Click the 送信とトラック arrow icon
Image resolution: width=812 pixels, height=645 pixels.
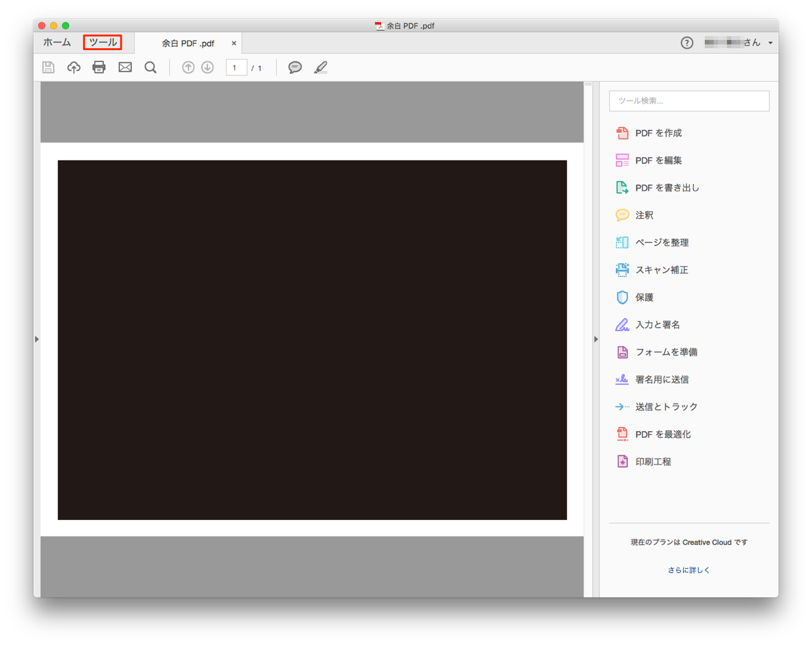coord(622,407)
